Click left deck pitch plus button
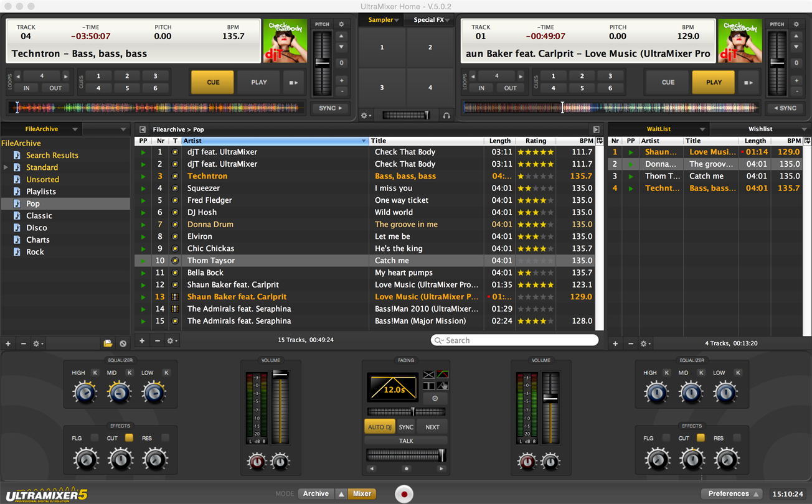812x504 pixels. [341, 80]
